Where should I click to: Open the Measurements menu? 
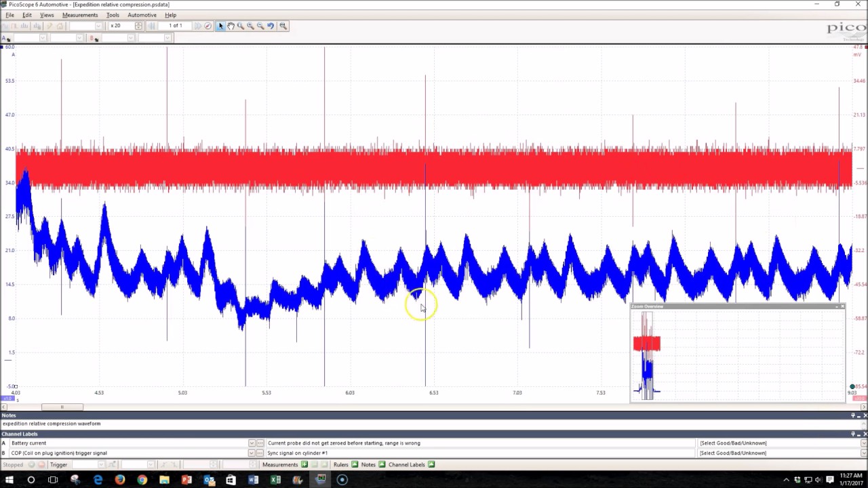(79, 15)
